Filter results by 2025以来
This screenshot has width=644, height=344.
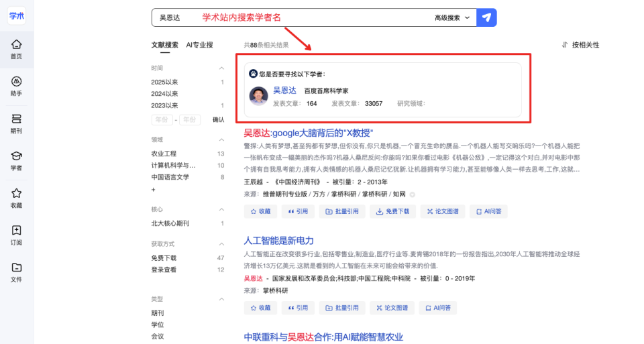165,82
